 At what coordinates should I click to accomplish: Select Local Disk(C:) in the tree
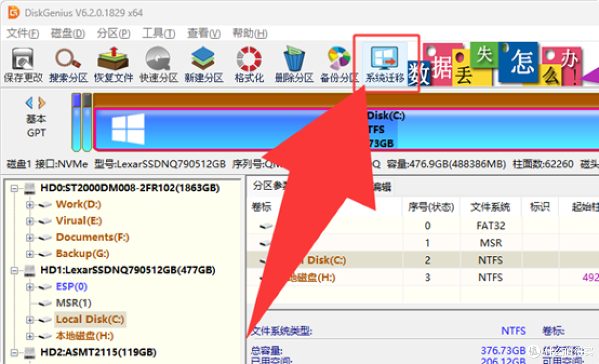point(90,319)
